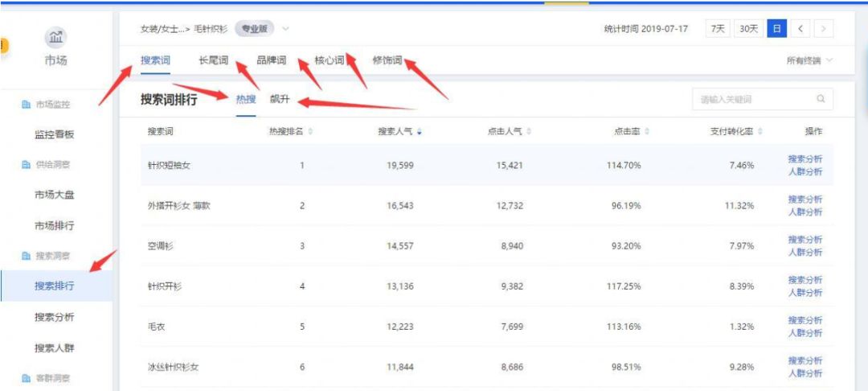
Task: Open 搜索分析 for 空调衫 row
Action: tap(805, 240)
